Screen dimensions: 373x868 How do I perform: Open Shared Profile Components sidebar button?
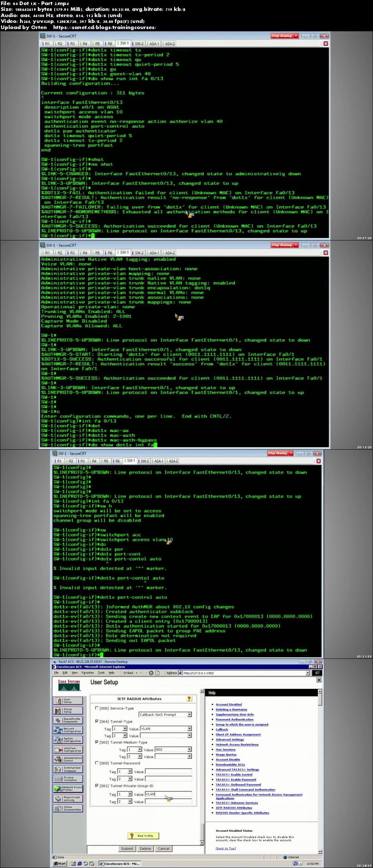coord(68,720)
